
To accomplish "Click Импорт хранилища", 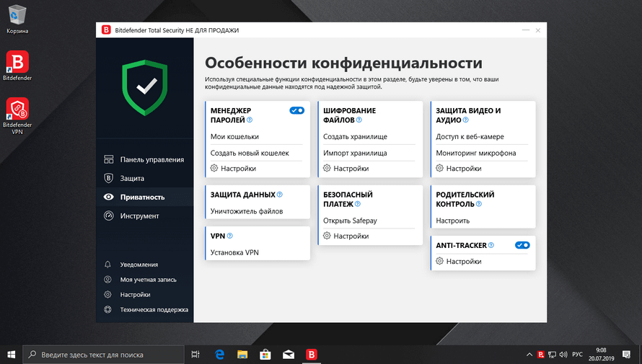I will tap(355, 153).
